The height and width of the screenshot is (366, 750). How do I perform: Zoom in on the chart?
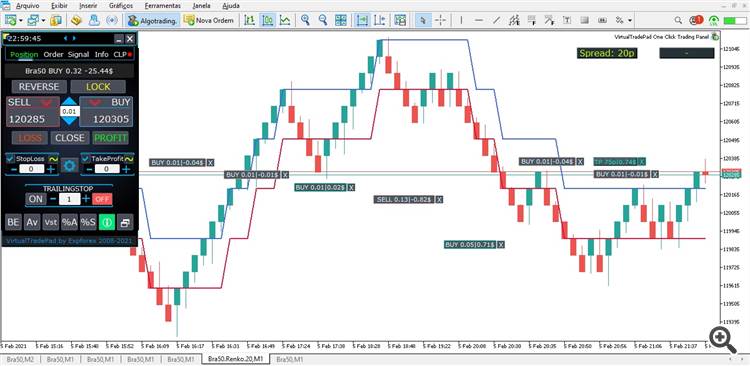305,20
